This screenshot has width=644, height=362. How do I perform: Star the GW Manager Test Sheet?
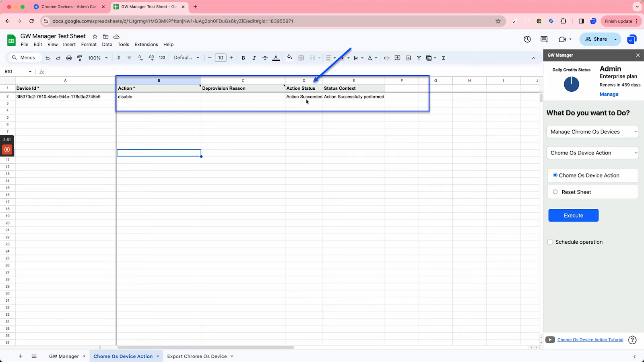(x=95, y=36)
